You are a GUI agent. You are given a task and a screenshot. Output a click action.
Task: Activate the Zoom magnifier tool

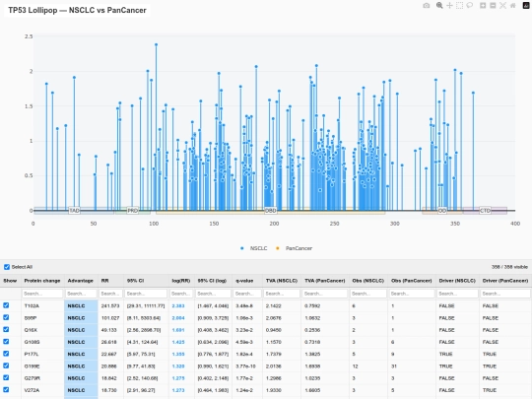click(x=439, y=6)
